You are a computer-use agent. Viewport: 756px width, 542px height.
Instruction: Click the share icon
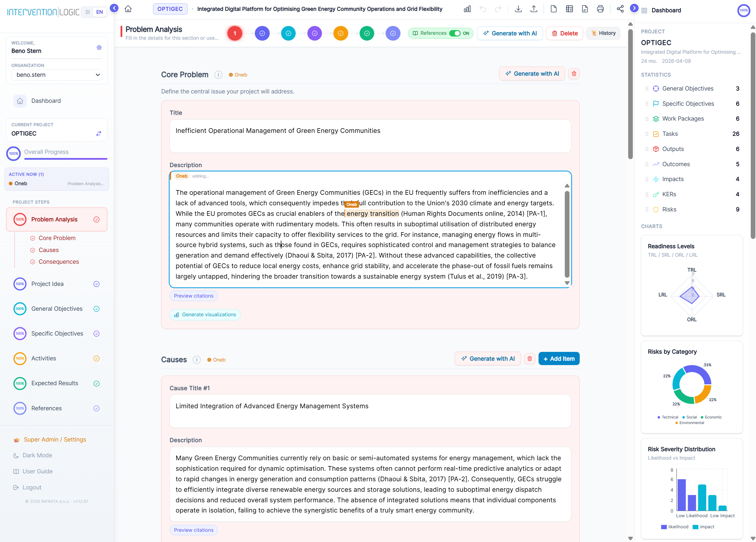pos(620,9)
